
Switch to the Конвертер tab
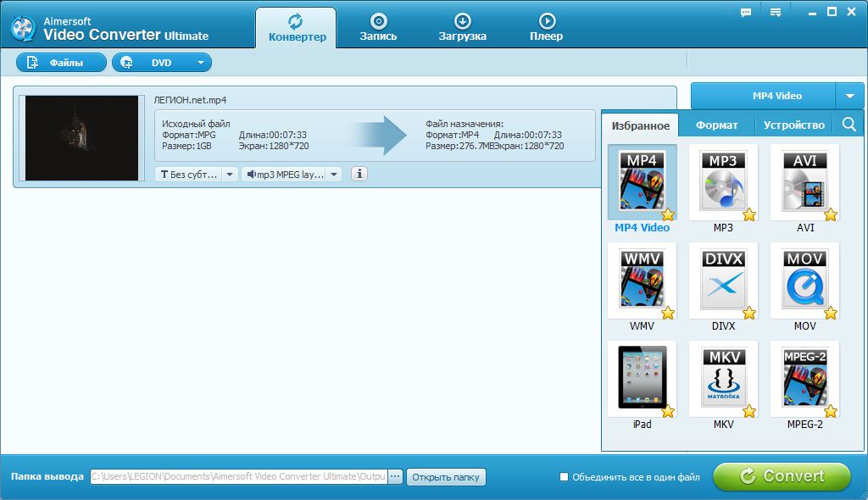[297, 28]
